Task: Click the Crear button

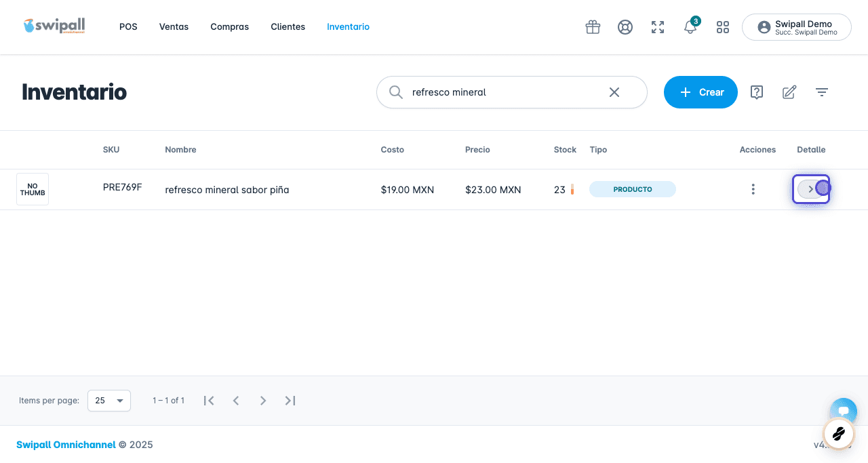Action: pos(701,92)
